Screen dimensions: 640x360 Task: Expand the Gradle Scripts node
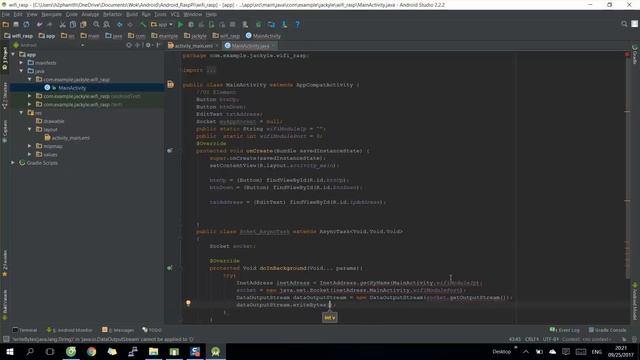pyautogui.click(x=13, y=163)
